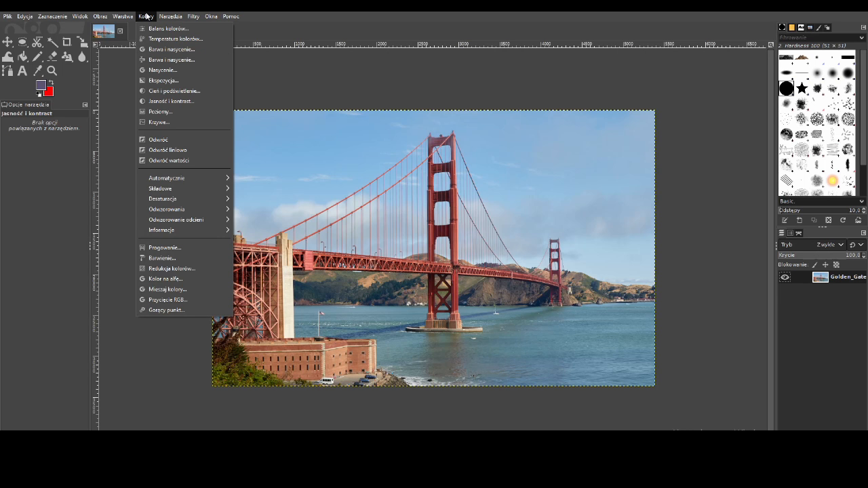The image size is (868, 488).
Task: Click the red background color swatch
Action: coord(49,92)
